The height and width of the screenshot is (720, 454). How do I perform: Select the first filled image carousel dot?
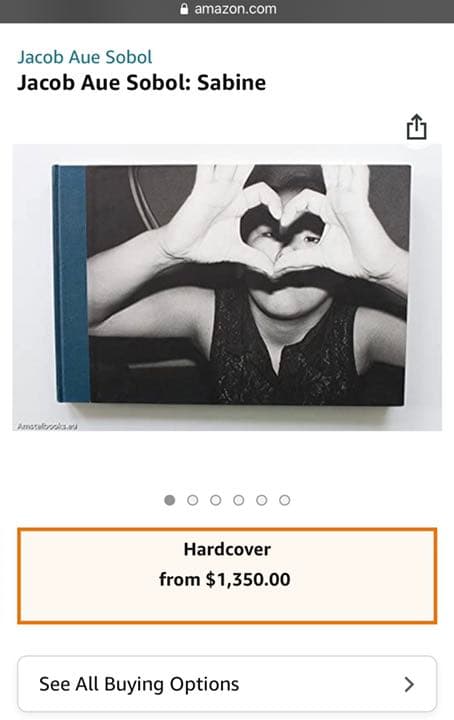[x=169, y=500]
